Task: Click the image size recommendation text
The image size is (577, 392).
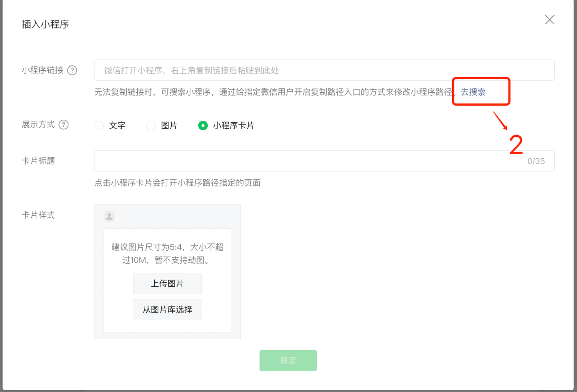Action: tap(167, 254)
